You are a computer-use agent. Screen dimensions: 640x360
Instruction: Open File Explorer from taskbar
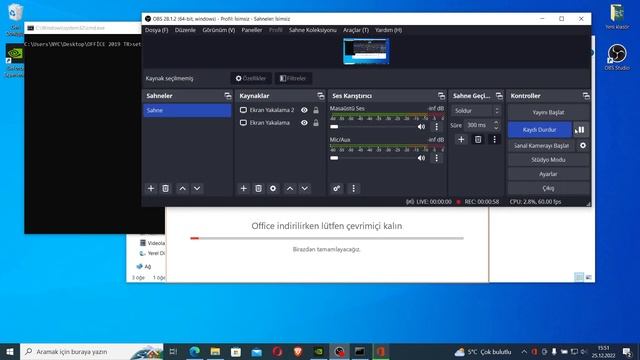215,352
